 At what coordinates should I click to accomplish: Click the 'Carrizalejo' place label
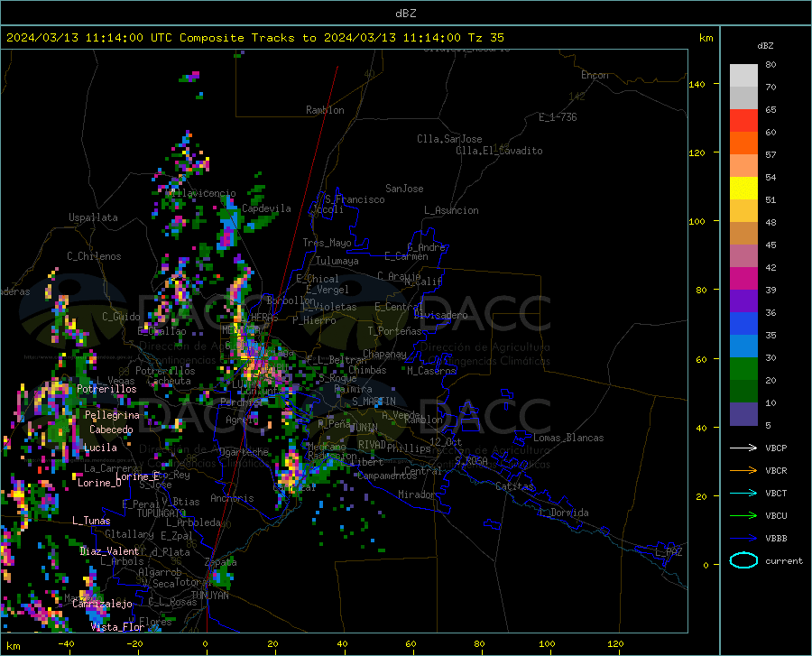point(102,604)
